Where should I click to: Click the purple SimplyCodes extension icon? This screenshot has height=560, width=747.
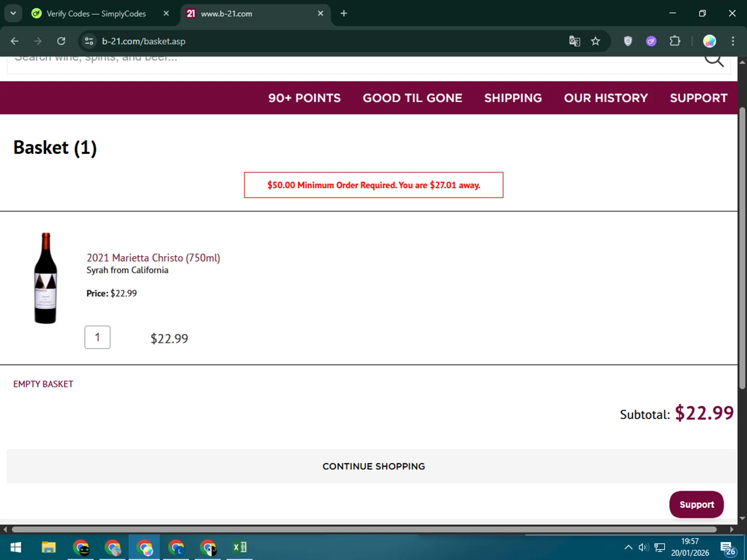tap(651, 41)
